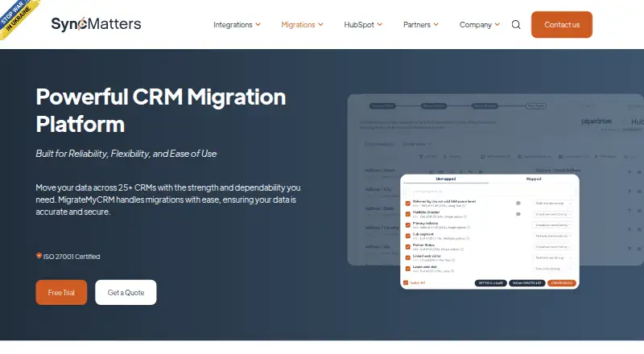Uncheck the Primary Industry checkbox

point(408,225)
